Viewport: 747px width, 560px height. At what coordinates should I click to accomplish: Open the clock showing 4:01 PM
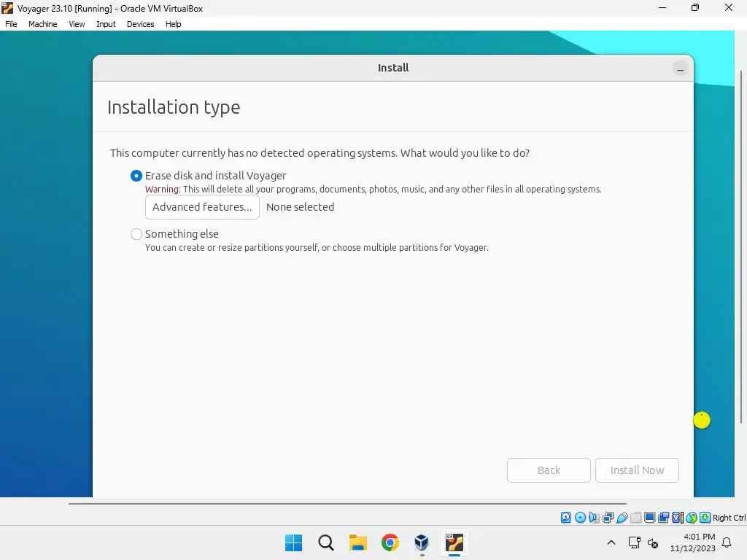coord(693,542)
